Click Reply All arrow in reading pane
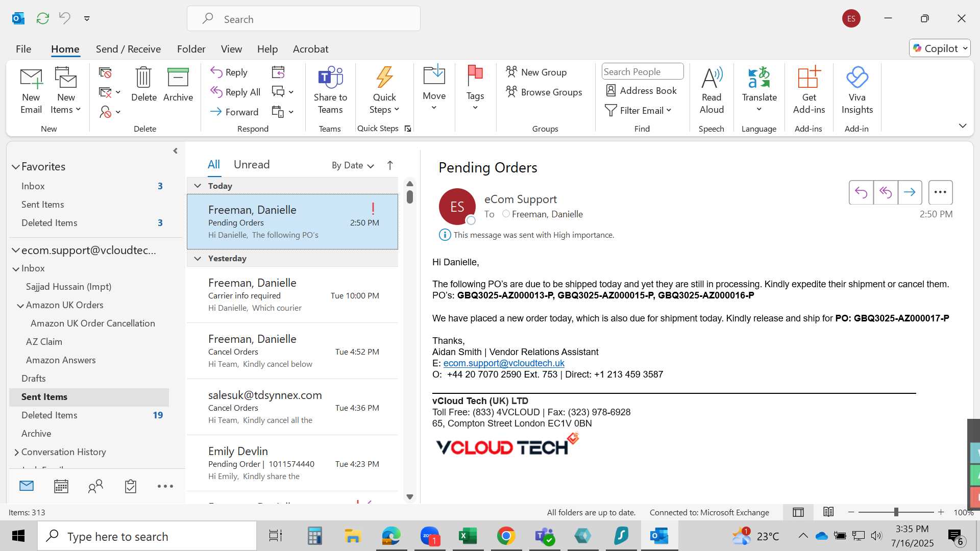This screenshot has width=980, height=551. click(886, 192)
